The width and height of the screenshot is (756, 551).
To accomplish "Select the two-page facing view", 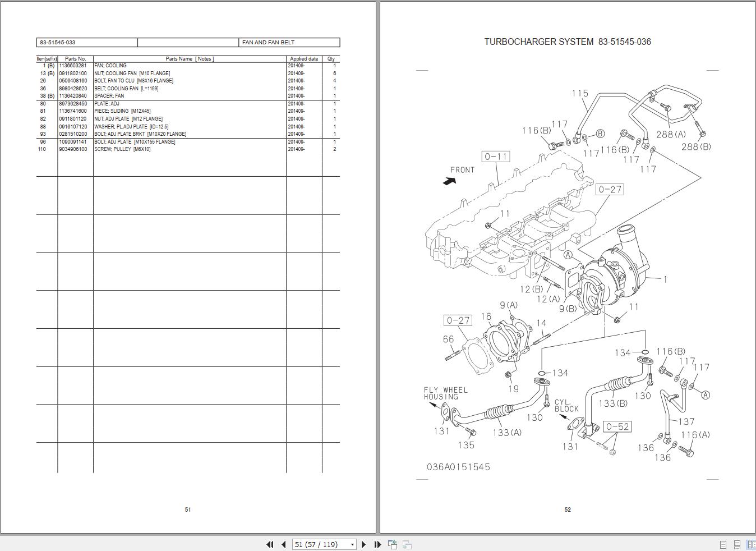I will click(750, 545).
